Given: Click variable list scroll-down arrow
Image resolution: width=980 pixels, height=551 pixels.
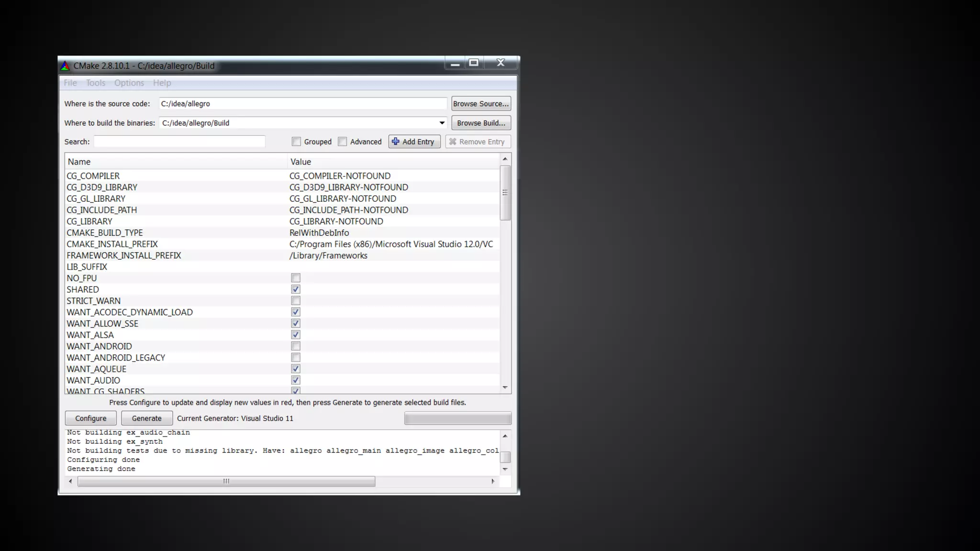Looking at the screenshot, I should tap(505, 387).
